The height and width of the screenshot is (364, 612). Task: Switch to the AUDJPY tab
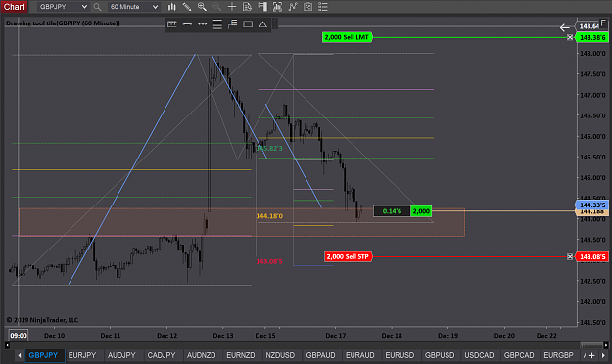(121, 355)
